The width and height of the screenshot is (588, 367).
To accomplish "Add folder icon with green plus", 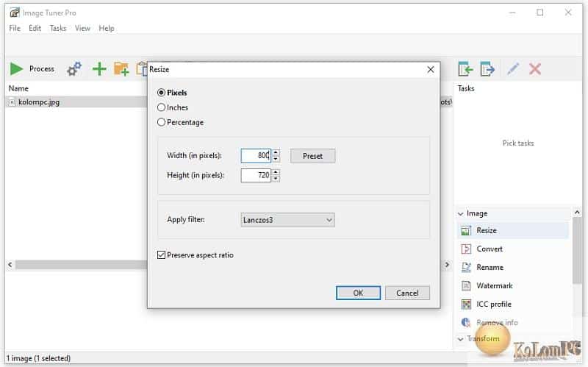I will click(121, 69).
